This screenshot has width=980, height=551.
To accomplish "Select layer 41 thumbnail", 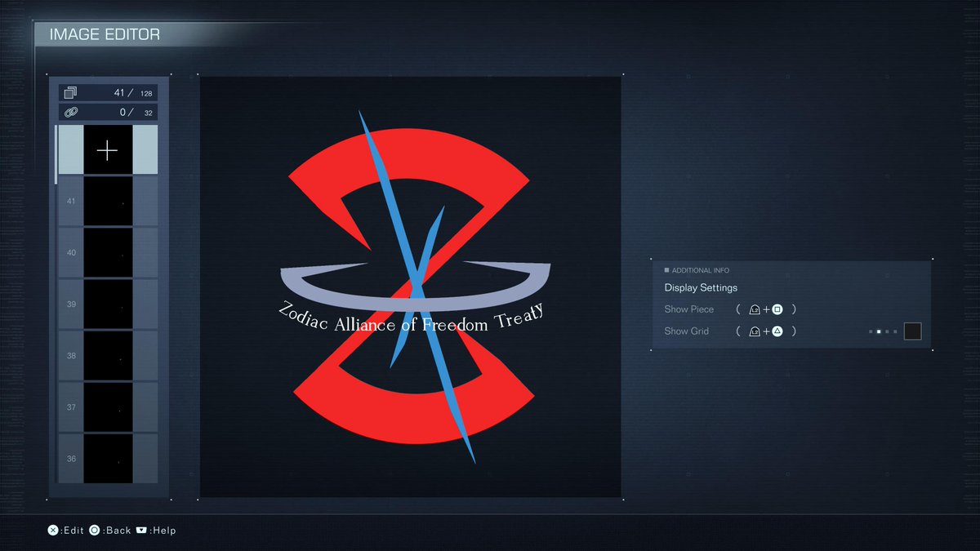I will pos(108,201).
